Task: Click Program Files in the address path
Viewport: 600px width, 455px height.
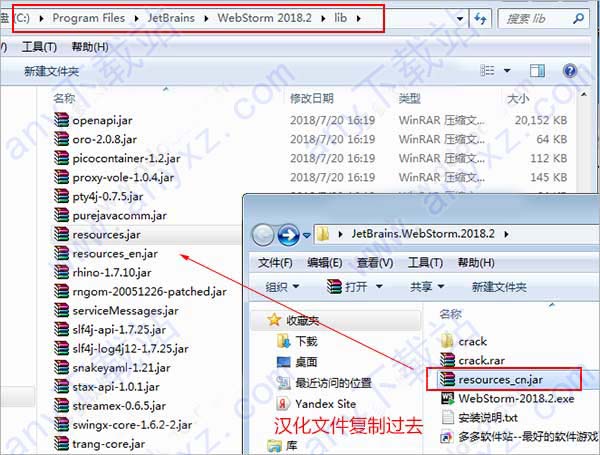Action: tap(89, 18)
